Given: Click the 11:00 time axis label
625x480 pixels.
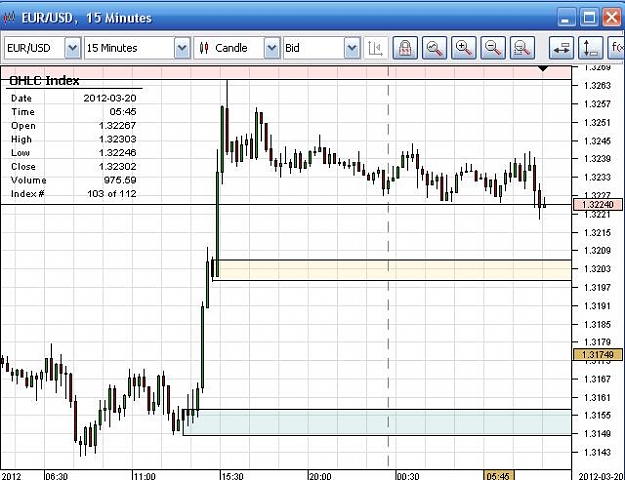Looking at the screenshot, I should coord(144,476).
